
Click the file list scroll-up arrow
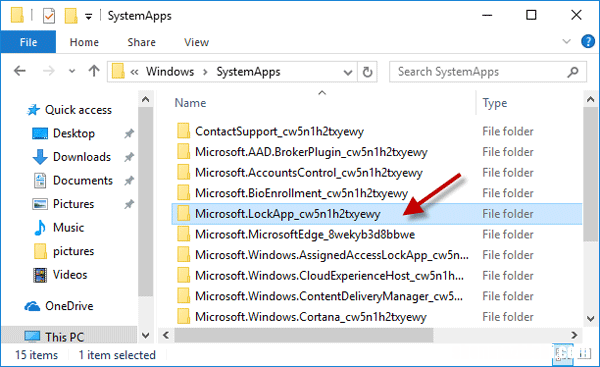click(x=590, y=99)
